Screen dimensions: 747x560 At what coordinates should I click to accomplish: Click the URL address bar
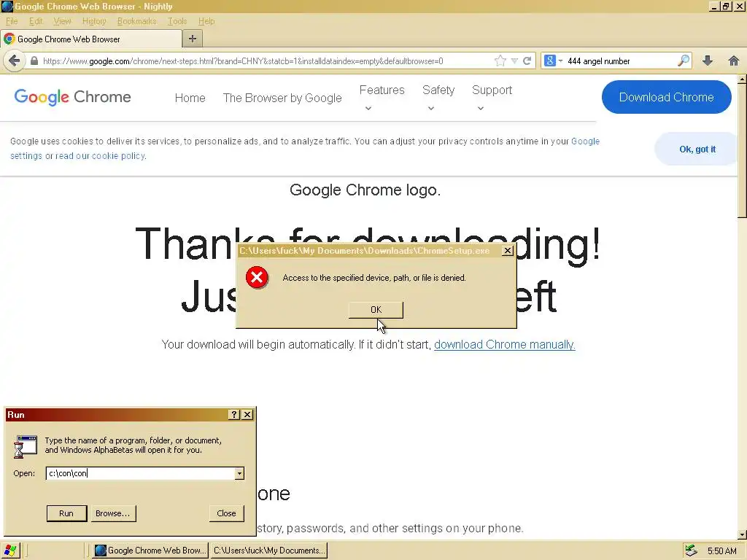[x=267, y=61]
